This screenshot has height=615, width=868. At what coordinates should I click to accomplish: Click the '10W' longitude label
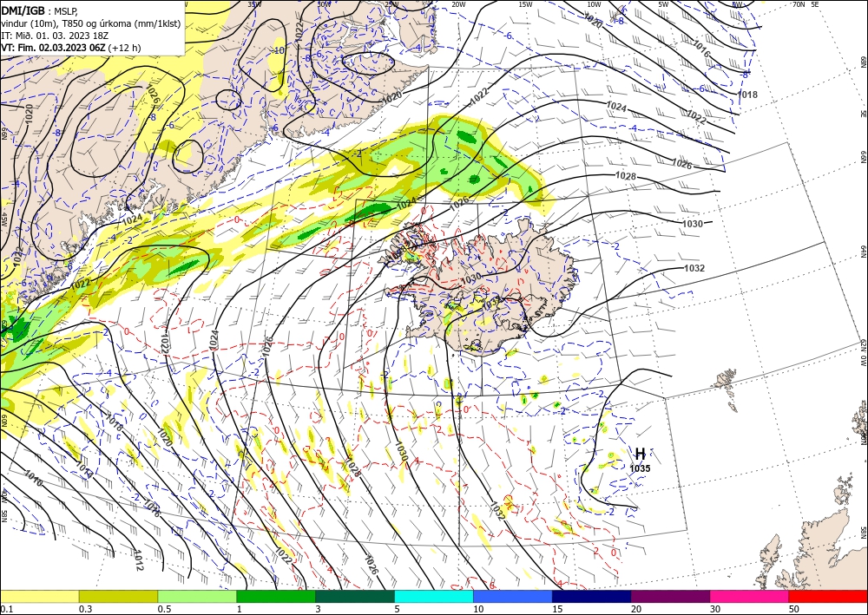pyautogui.click(x=594, y=4)
